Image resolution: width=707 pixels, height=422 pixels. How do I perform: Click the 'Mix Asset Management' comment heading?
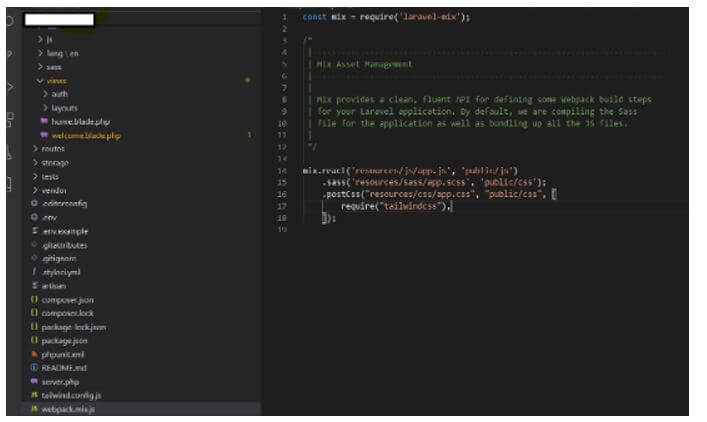pyautogui.click(x=364, y=64)
